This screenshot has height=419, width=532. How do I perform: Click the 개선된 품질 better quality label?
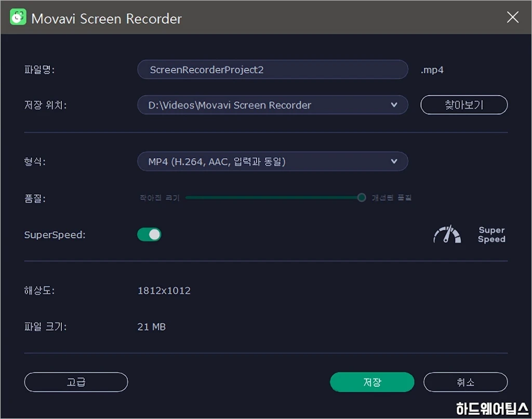392,198
